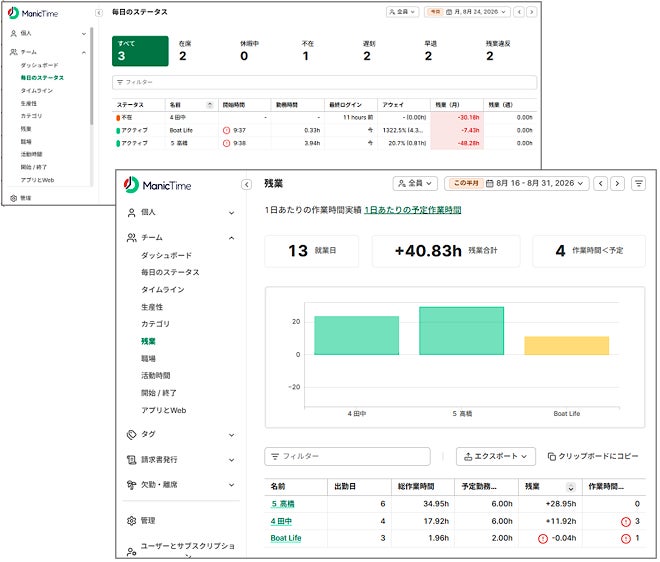Go to previous day in back Daily Status window
This screenshot has width=660, height=562.
(x=519, y=12)
